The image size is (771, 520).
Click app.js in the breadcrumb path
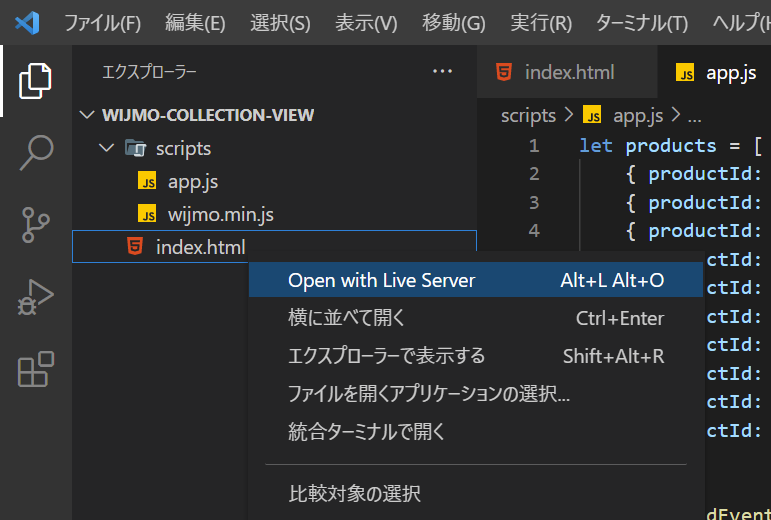click(638, 116)
